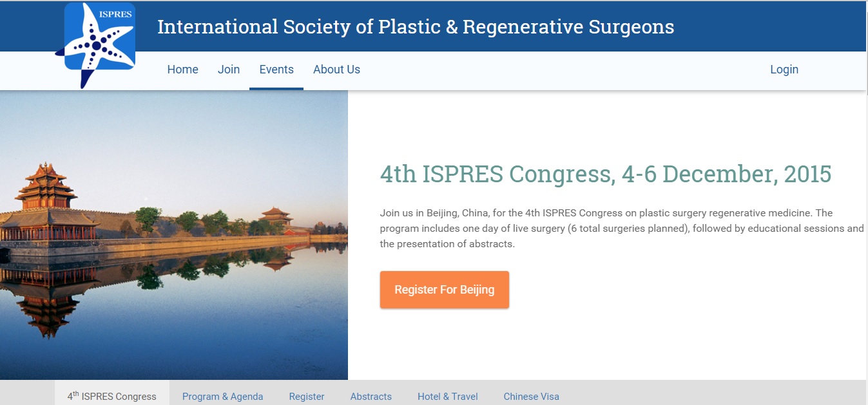Switch to the Program & Agenda tab
Viewport: 868px width, 405px height.
(x=222, y=397)
